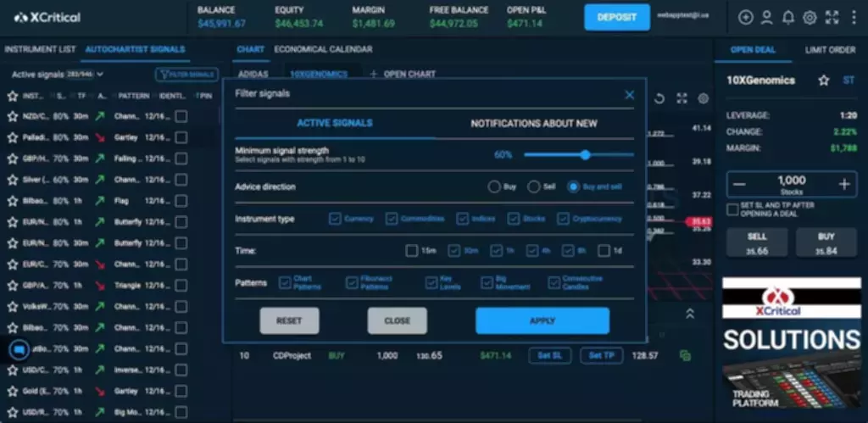The image size is (868, 423).
Task: Uncheck the Cryptocurrency instrument type
Action: click(x=564, y=219)
